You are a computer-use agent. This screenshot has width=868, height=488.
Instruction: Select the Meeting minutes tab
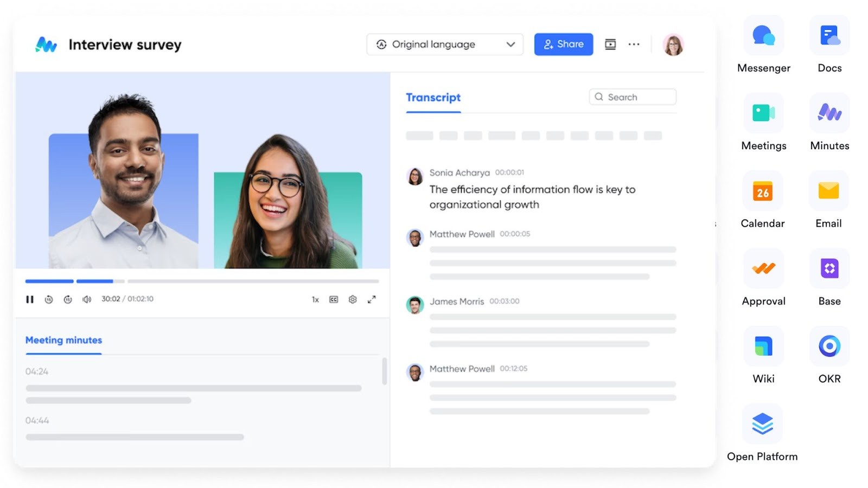(x=63, y=340)
